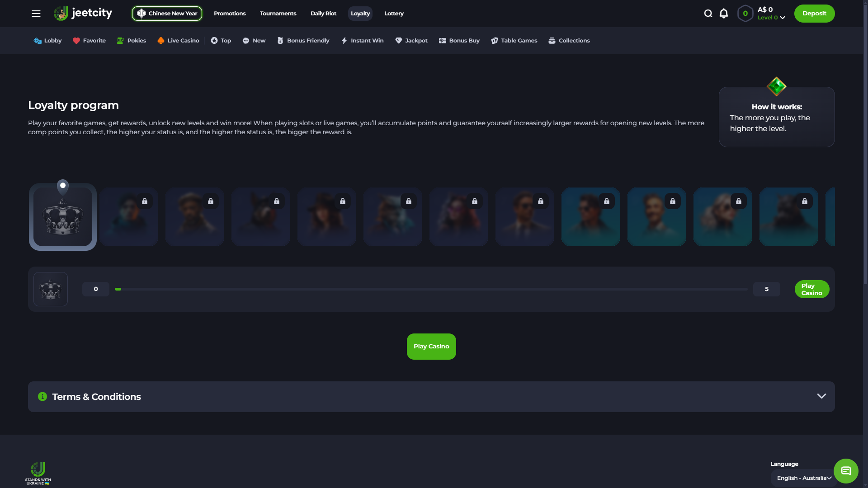
Task: Open the Chinese New Year promo
Action: click(x=167, y=14)
